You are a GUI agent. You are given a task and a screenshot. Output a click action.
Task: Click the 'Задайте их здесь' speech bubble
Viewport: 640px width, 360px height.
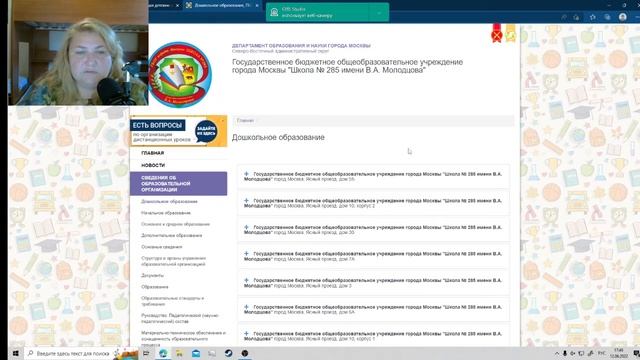(x=206, y=131)
